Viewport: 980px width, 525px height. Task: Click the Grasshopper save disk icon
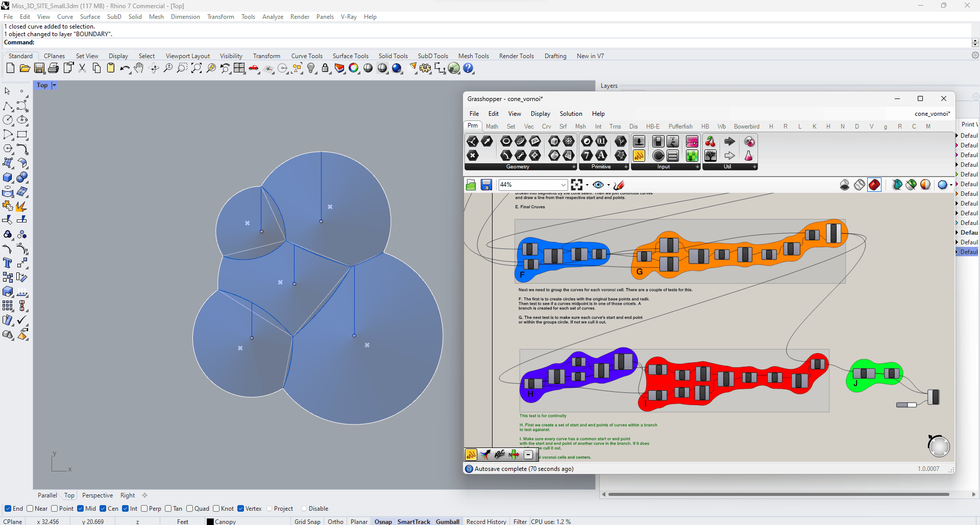coord(486,185)
